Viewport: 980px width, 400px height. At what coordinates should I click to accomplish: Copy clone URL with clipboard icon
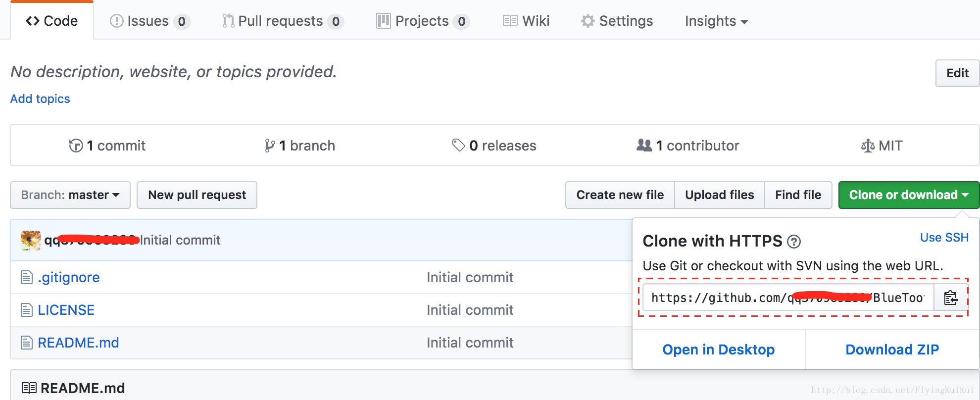point(951,298)
